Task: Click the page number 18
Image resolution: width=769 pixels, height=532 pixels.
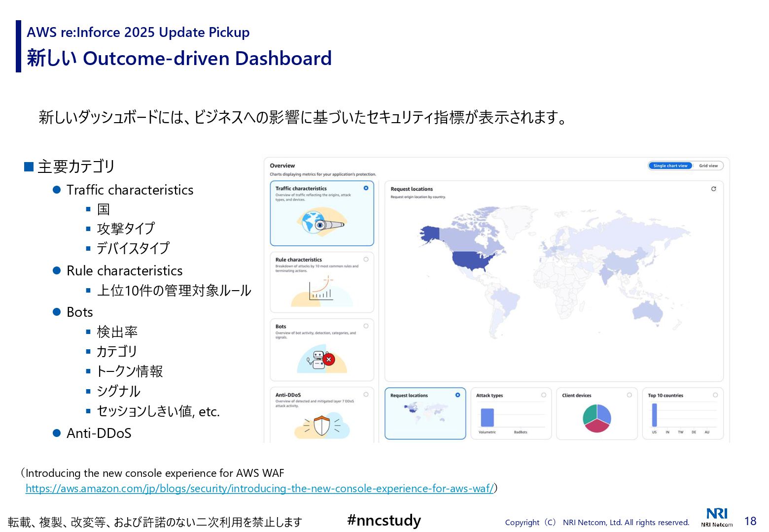Action: (x=750, y=521)
